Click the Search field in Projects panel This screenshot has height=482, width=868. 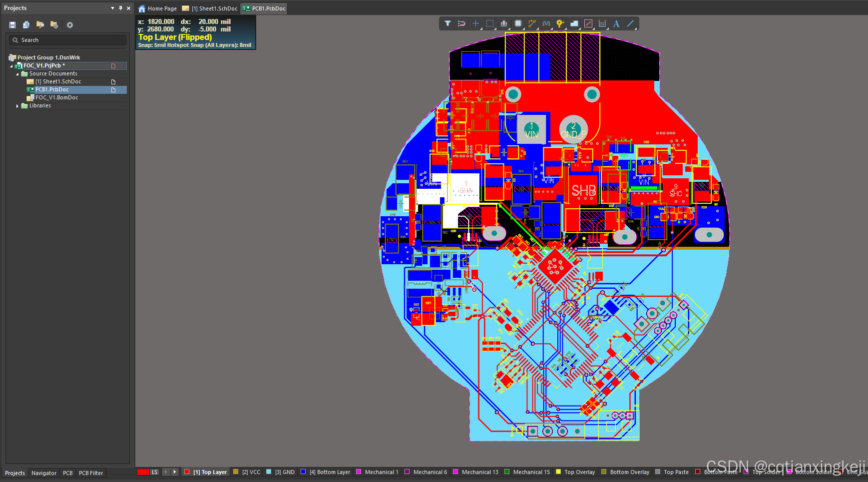pyautogui.click(x=68, y=40)
